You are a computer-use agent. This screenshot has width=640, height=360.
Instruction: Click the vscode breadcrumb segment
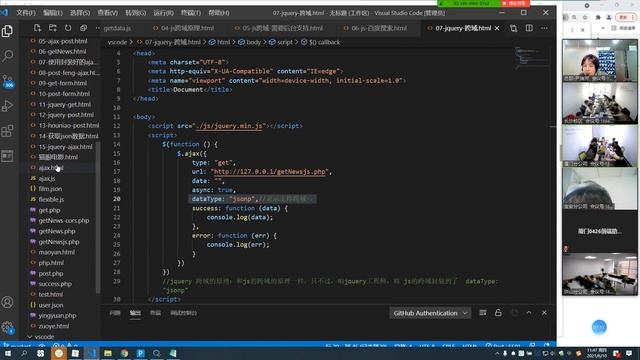click(117, 42)
